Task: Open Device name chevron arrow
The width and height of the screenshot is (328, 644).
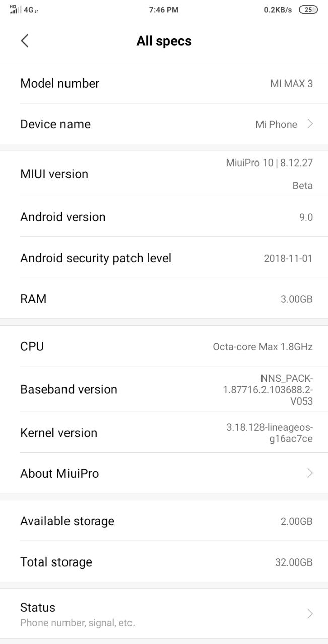Action: click(x=310, y=124)
